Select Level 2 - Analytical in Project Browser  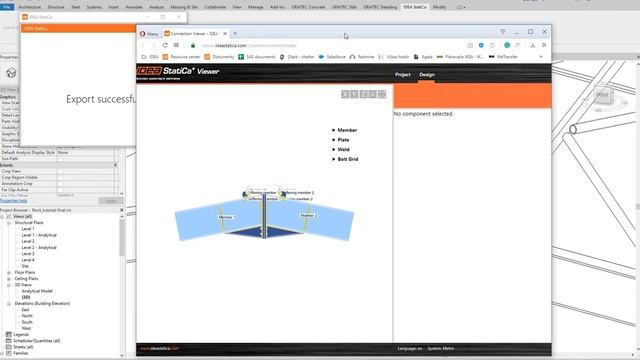(39, 248)
